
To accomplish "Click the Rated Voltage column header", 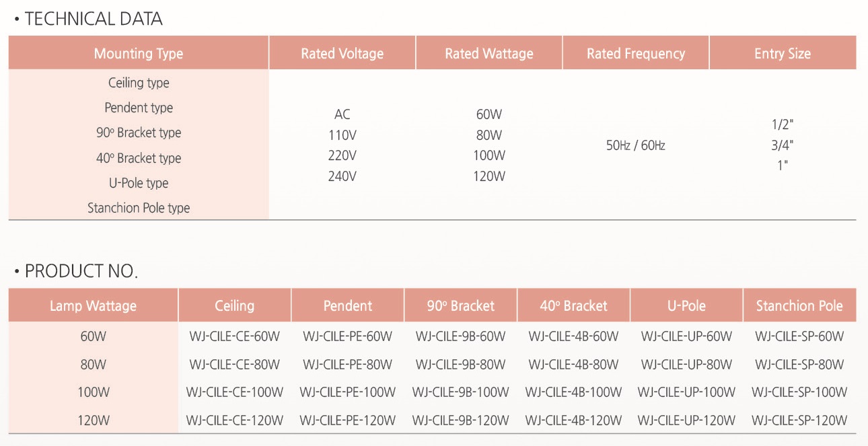I will (x=342, y=54).
